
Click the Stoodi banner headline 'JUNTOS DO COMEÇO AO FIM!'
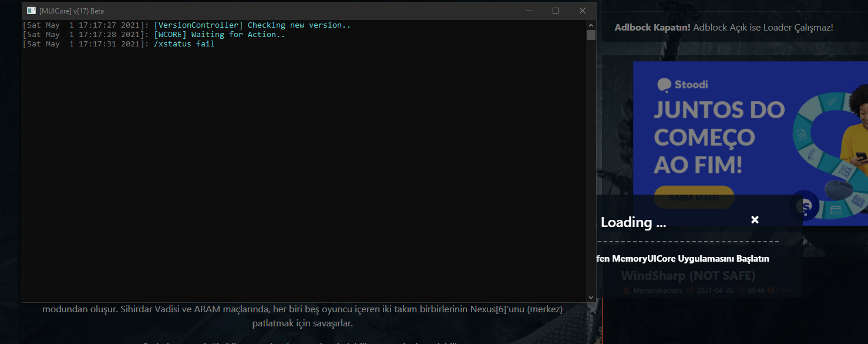coord(719,137)
